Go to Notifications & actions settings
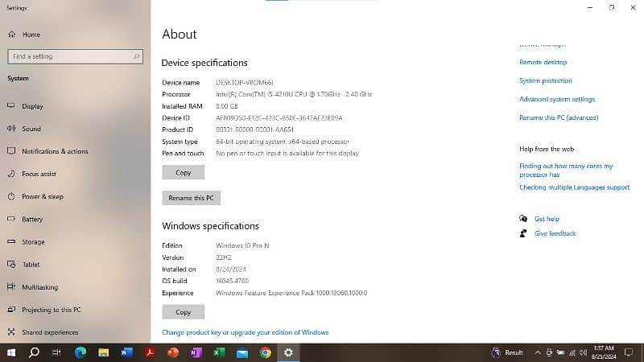 click(55, 151)
